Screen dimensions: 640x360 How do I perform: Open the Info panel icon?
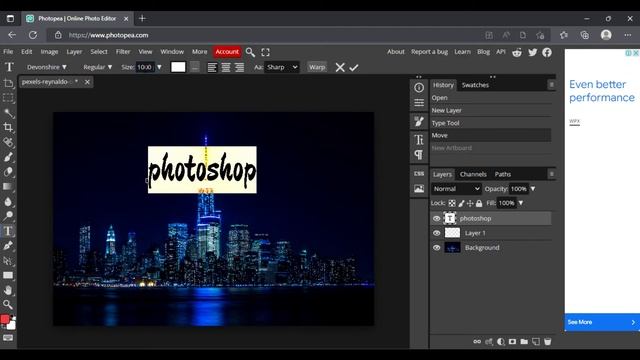tap(419, 88)
